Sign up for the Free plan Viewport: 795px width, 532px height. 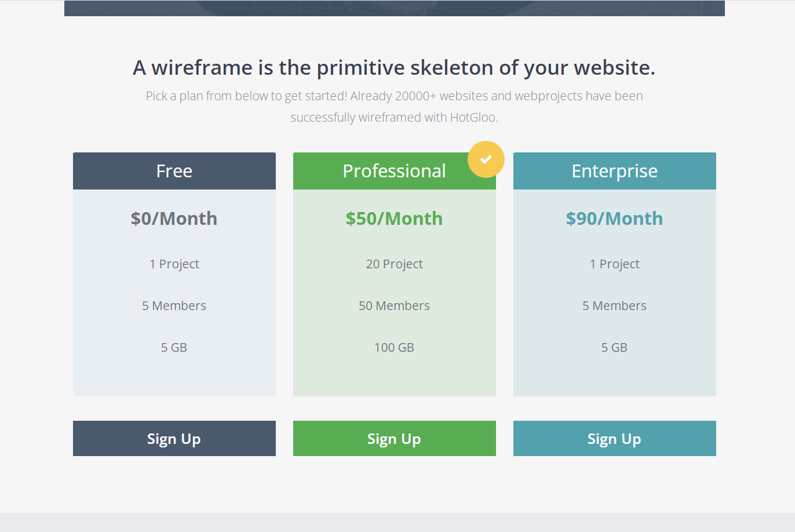point(174,439)
